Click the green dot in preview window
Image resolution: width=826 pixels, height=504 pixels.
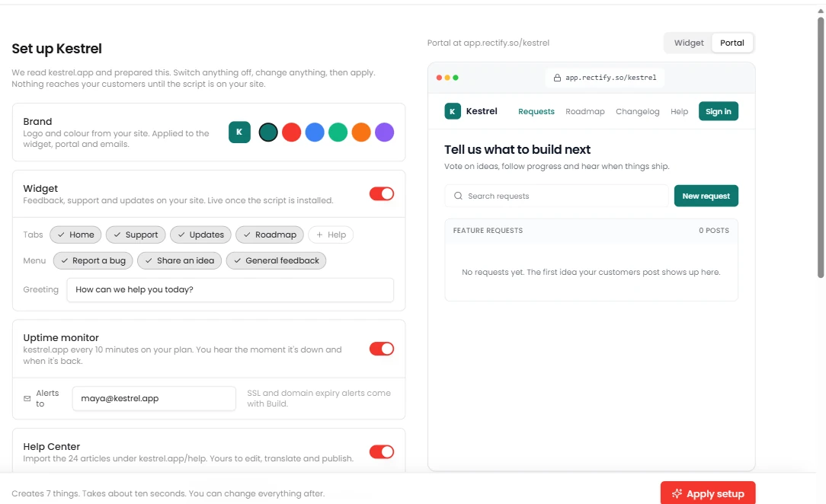pos(456,78)
